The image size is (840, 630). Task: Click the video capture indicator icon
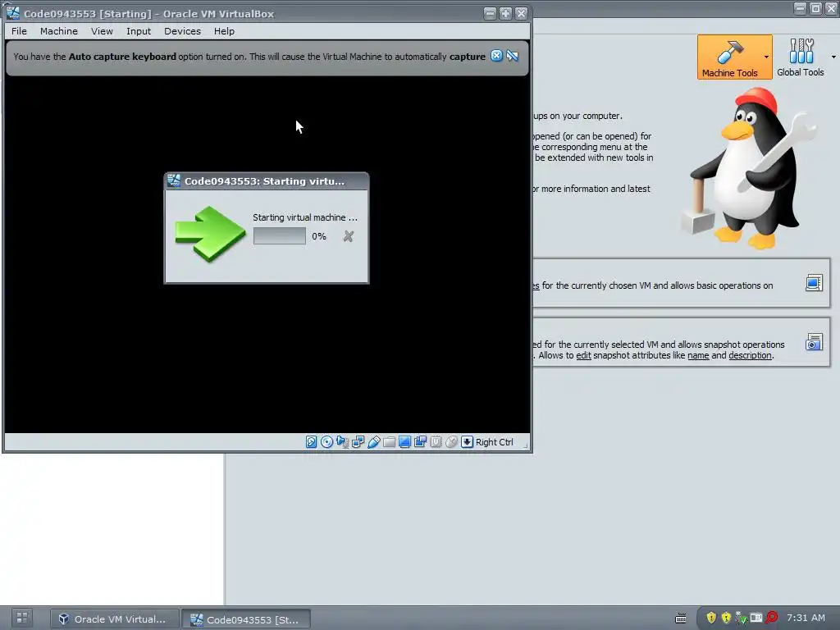point(421,442)
